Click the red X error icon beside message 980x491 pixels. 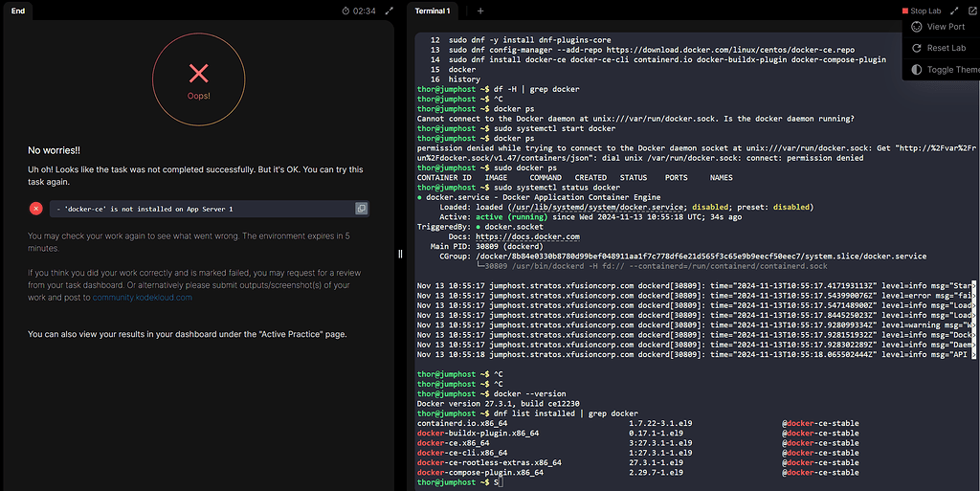[35, 209]
